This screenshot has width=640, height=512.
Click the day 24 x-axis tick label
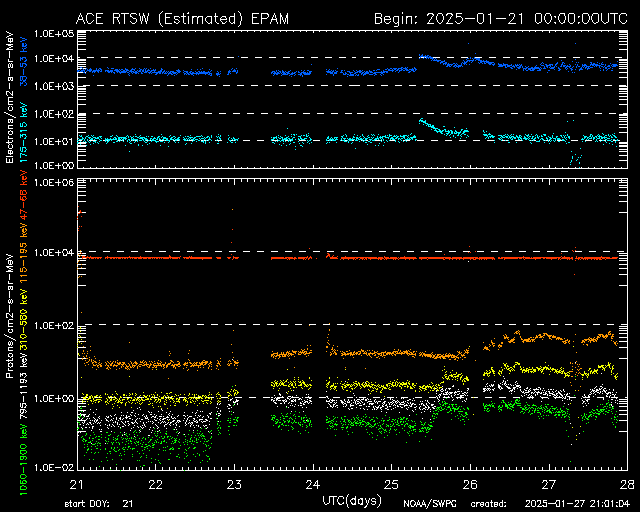pos(313,485)
